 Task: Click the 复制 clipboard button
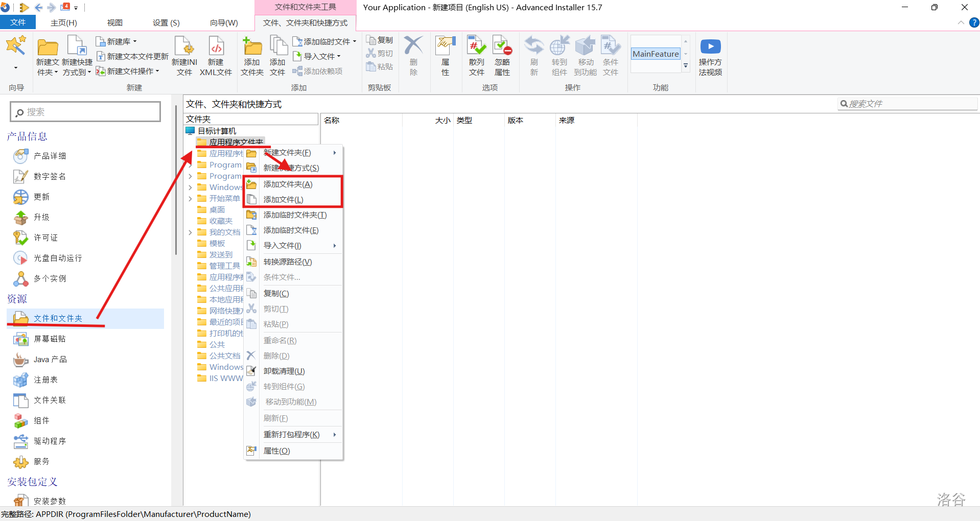tap(380, 40)
